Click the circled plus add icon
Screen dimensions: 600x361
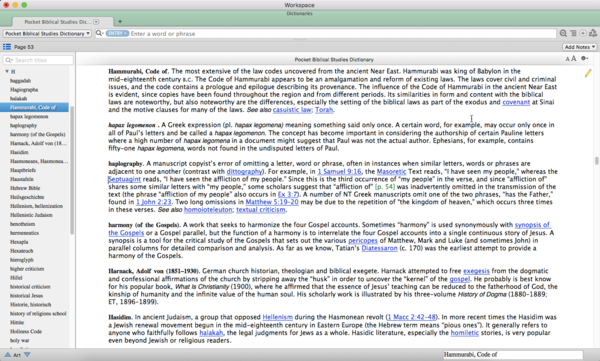click(583, 33)
